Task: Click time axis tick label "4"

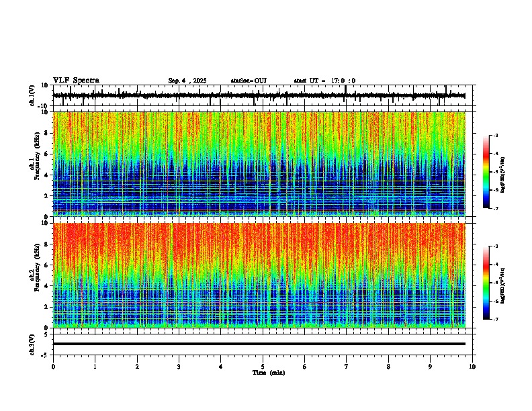Action: [x=220, y=367]
